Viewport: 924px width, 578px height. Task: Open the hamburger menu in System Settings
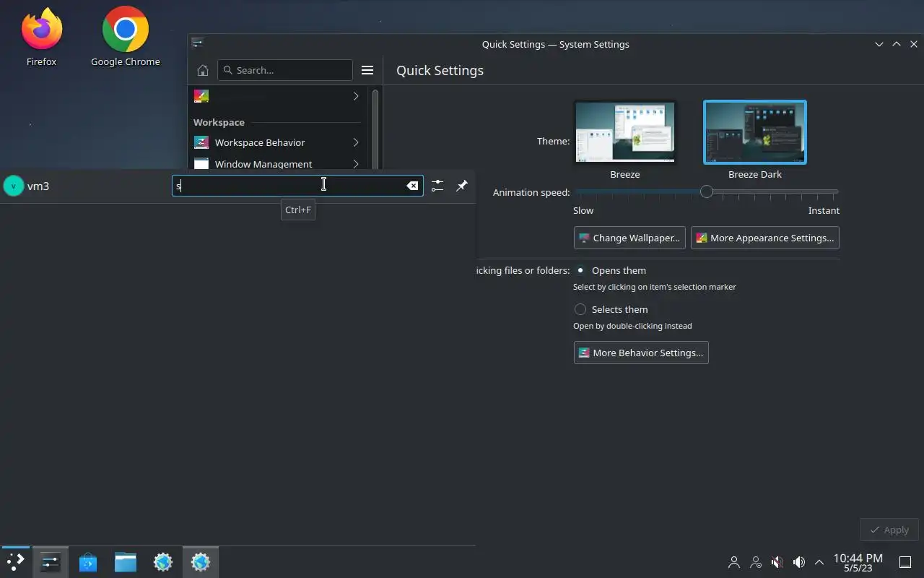pyautogui.click(x=367, y=70)
